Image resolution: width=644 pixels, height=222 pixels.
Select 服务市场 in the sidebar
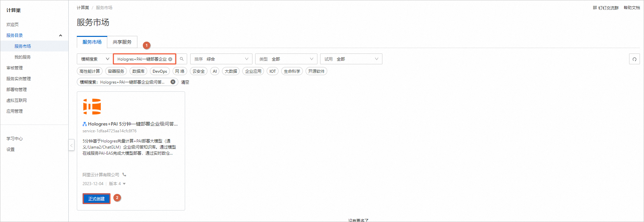[23, 46]
